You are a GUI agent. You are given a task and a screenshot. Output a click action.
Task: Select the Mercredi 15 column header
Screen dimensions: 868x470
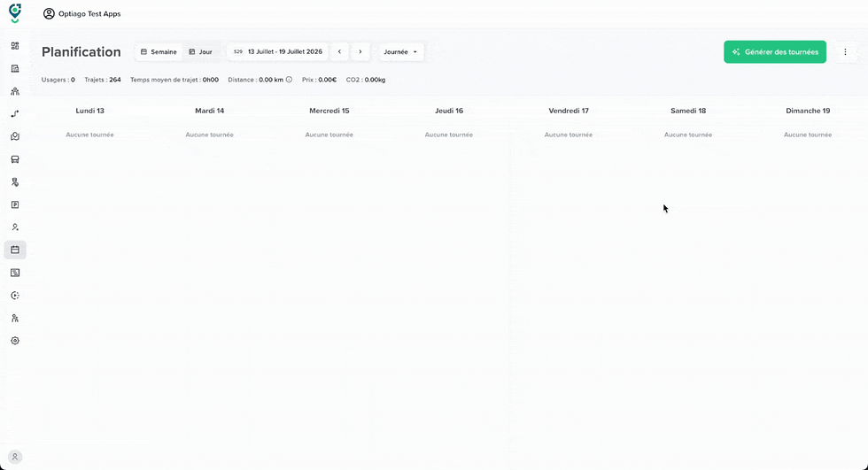[x=329, y=111]
